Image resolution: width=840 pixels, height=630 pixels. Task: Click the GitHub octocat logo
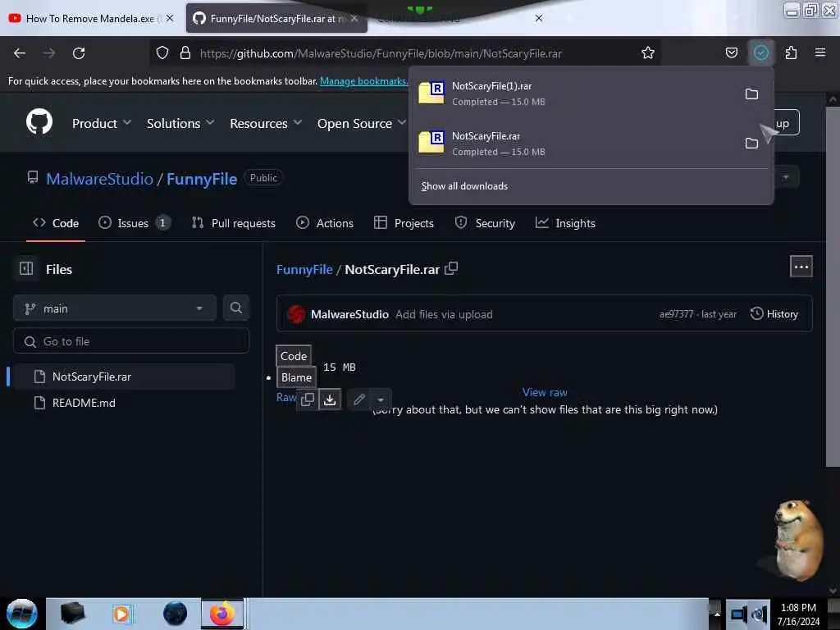point(39,122)
